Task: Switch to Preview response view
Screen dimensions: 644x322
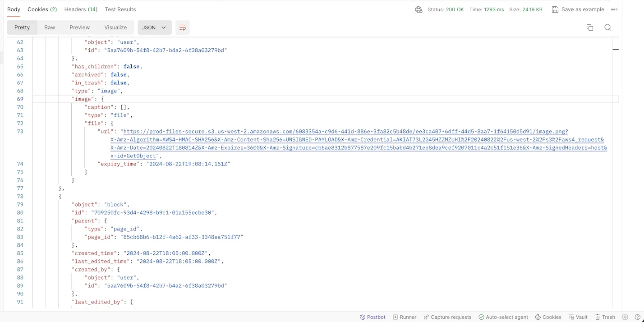Action: (x=79, y=28)
